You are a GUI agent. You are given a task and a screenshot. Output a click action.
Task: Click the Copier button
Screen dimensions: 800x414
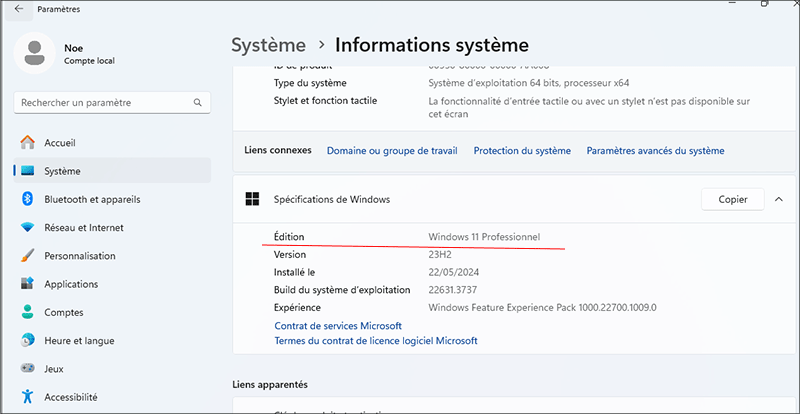tap(733, 200)
